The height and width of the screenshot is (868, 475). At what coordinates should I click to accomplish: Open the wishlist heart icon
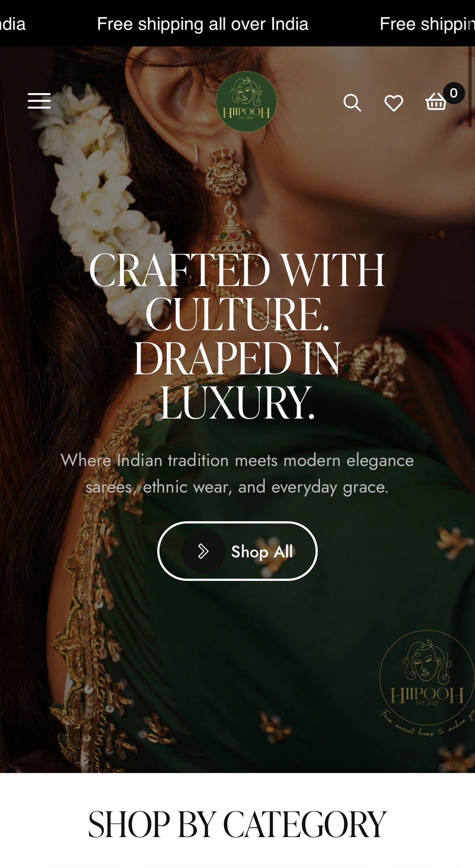coord(394,103)
